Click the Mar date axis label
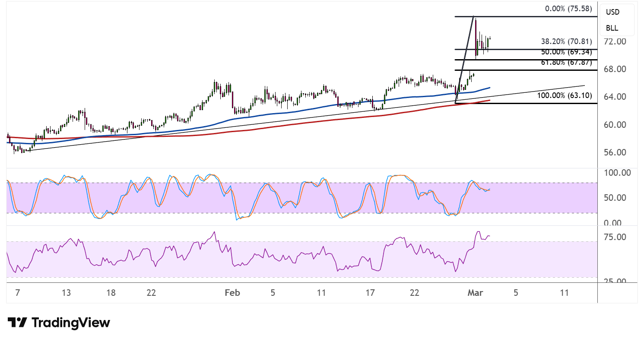 tap(475, 293)
